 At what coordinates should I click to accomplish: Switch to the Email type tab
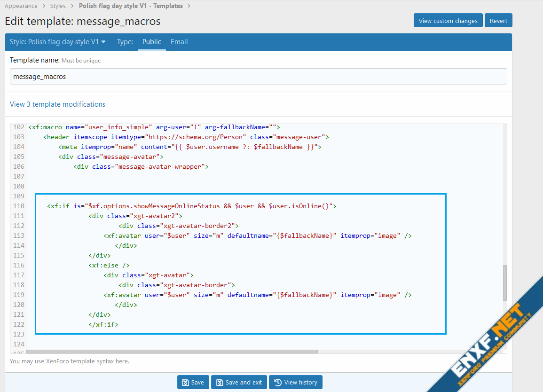pyautogui.click(x=179, y=42)
